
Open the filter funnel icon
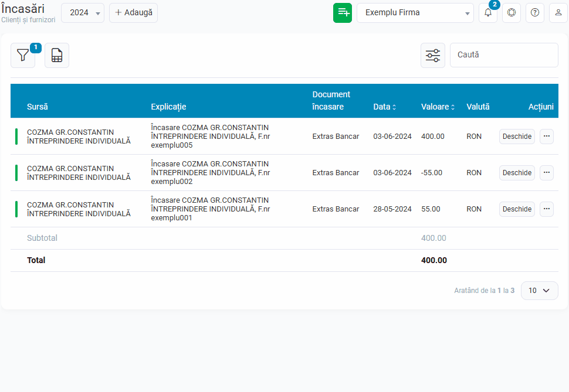(23, 55)
